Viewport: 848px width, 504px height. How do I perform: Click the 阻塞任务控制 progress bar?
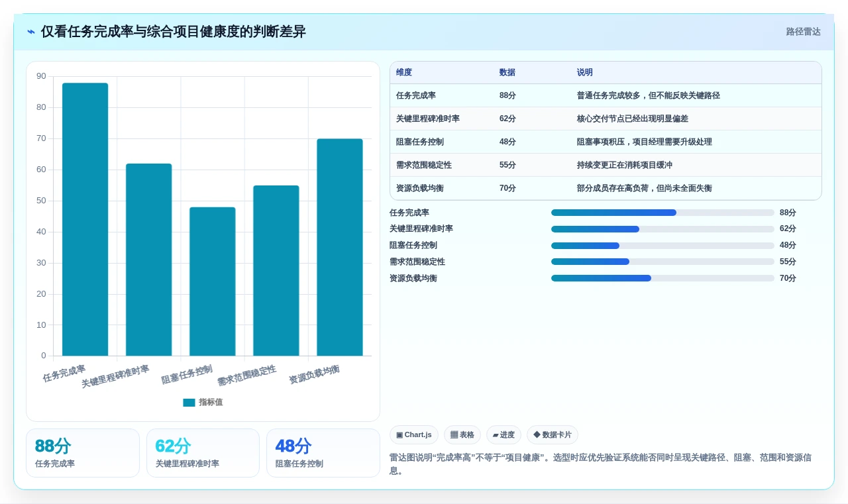coord(662,246)
